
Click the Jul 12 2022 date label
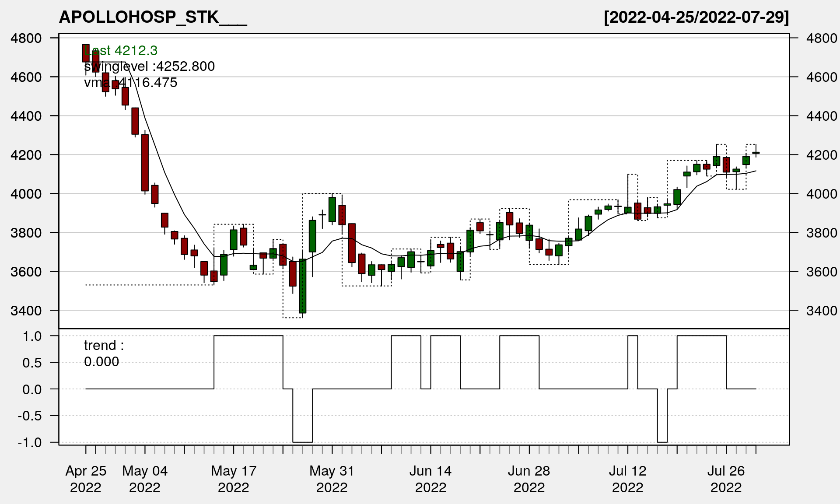(627, 479)
